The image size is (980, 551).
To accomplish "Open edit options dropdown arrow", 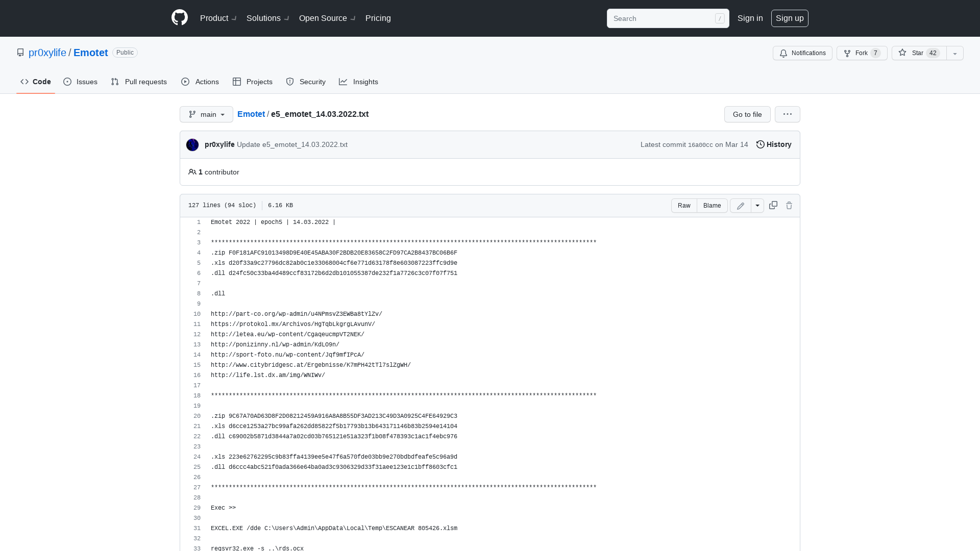I will click(x=757, y=206).
